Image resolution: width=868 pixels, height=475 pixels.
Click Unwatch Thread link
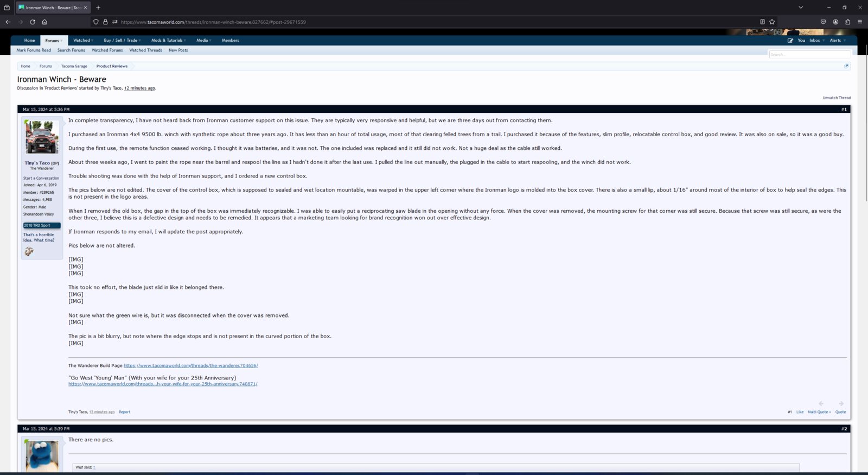coord(837,98)
